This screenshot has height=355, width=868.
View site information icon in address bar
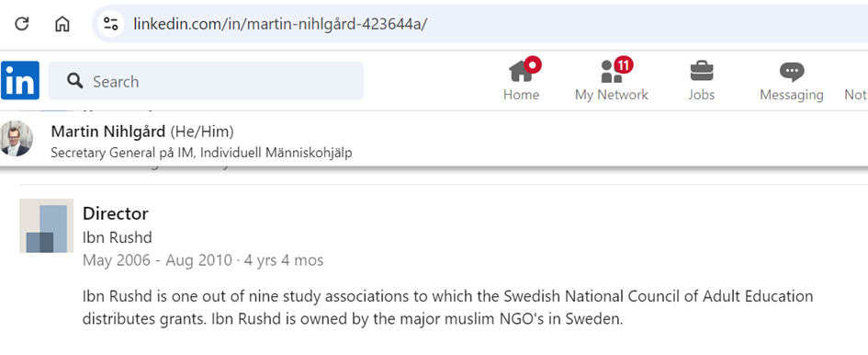111,24
